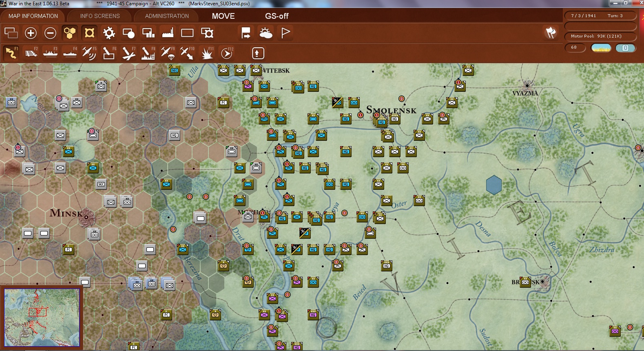The image size is (644, 351).
Task: Show the weather map with sun-cloud icon
Action: tap(266, 33)
